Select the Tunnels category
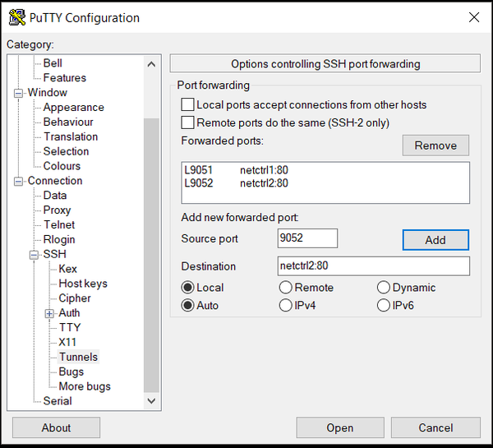Viewport: 493px width, 448px height. (x=78, y=357)
